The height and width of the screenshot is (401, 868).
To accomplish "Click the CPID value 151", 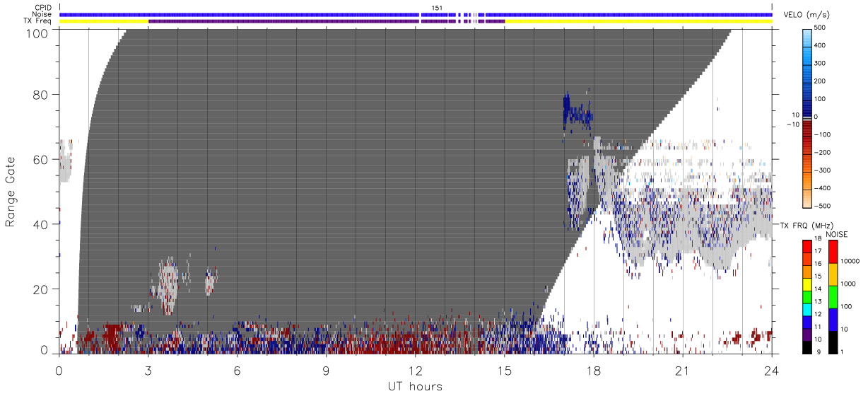I will tap(437, 8).
